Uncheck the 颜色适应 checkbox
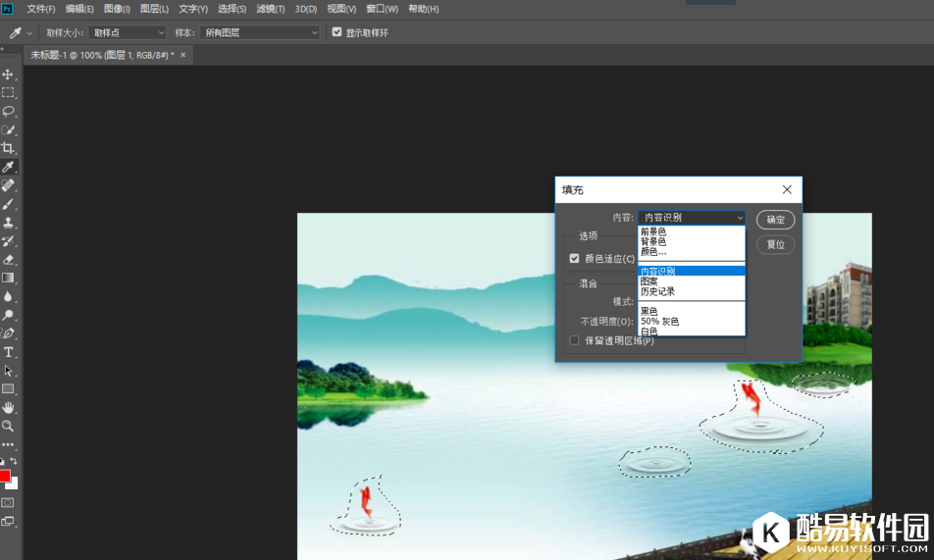 [575, 259]
